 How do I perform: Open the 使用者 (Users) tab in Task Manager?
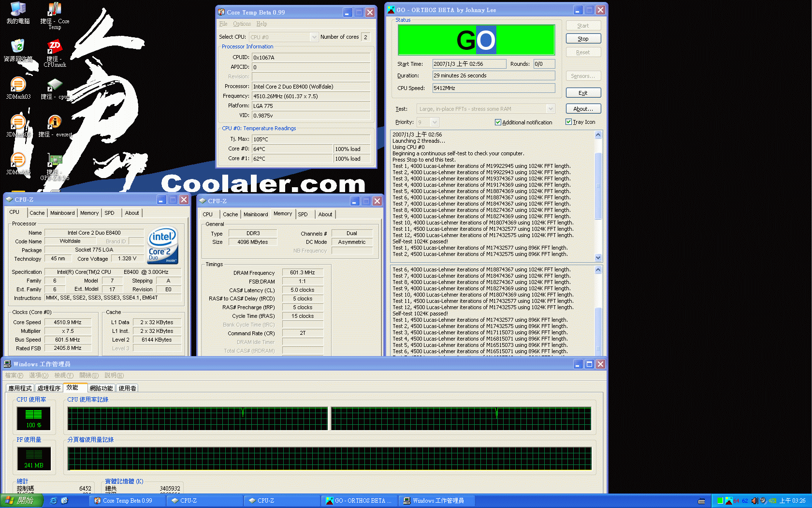coord(127,388)
